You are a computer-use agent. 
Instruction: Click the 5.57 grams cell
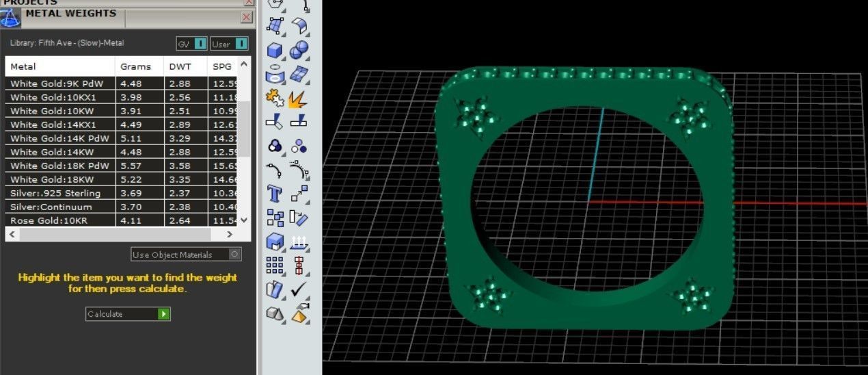tap(139, 166)
